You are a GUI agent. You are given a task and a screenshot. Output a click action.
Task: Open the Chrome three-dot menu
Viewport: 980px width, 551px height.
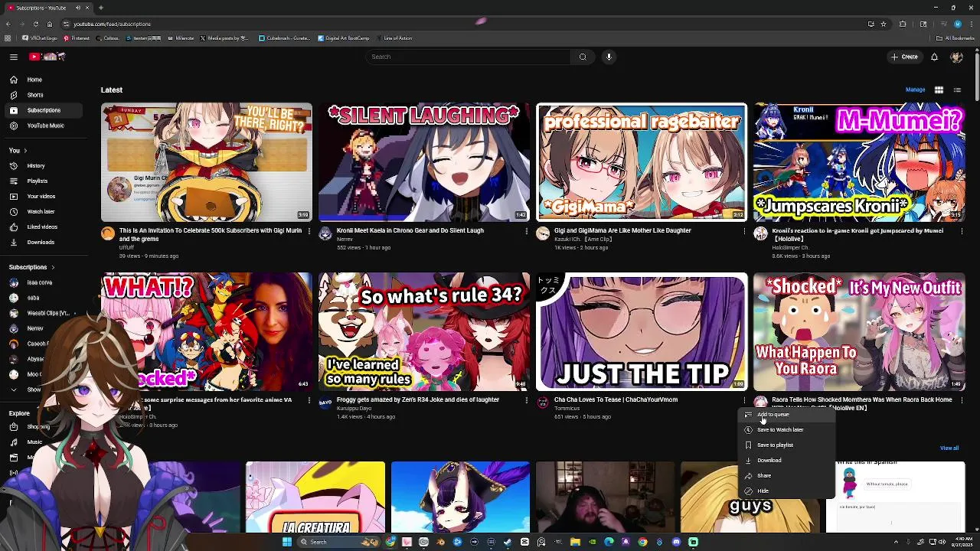(x=970, y=24)
